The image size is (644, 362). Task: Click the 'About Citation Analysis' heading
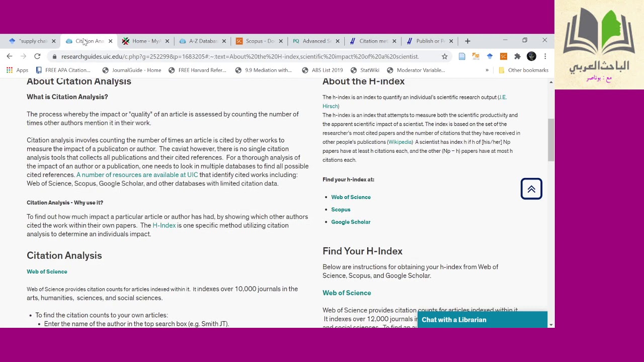pos(79,81)
